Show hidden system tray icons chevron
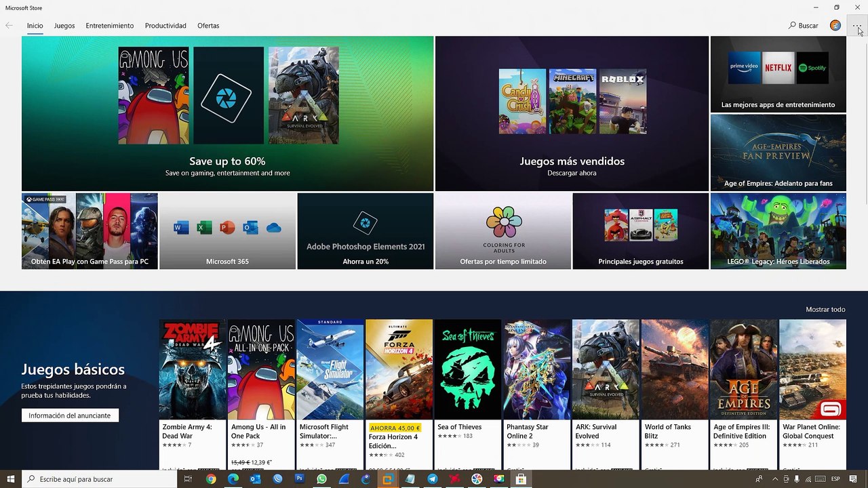This screenshot has width=868, height=488. [775, 479]
